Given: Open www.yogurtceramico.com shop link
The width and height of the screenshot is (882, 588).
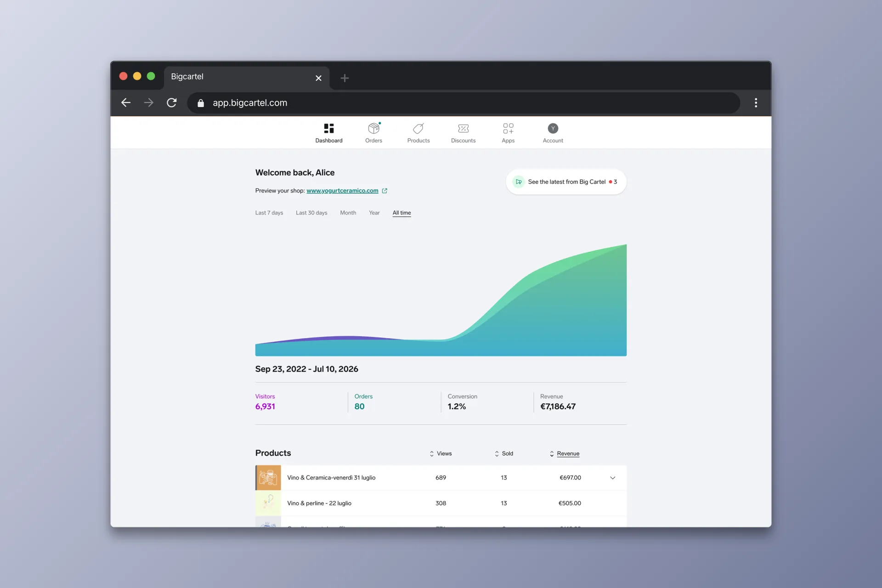Looking at the screenshot, I should 342,191.
